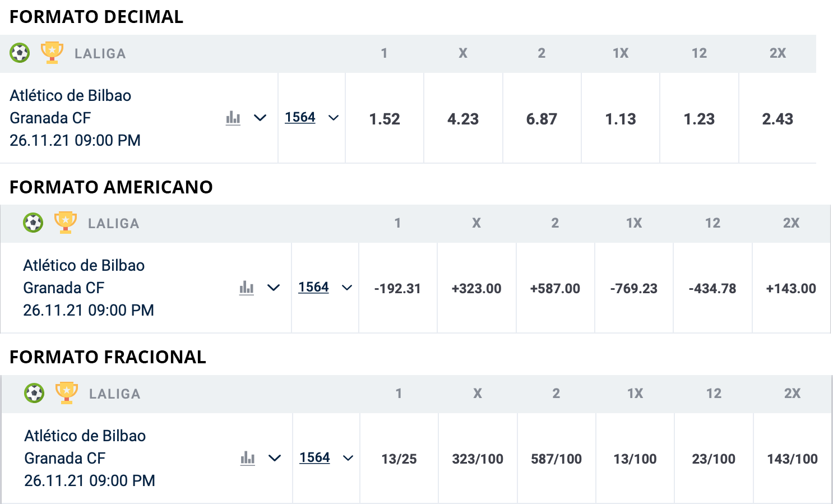Click the soccer ball icon in the decimal section
833x504 pixels.
[x=20, y=53]
